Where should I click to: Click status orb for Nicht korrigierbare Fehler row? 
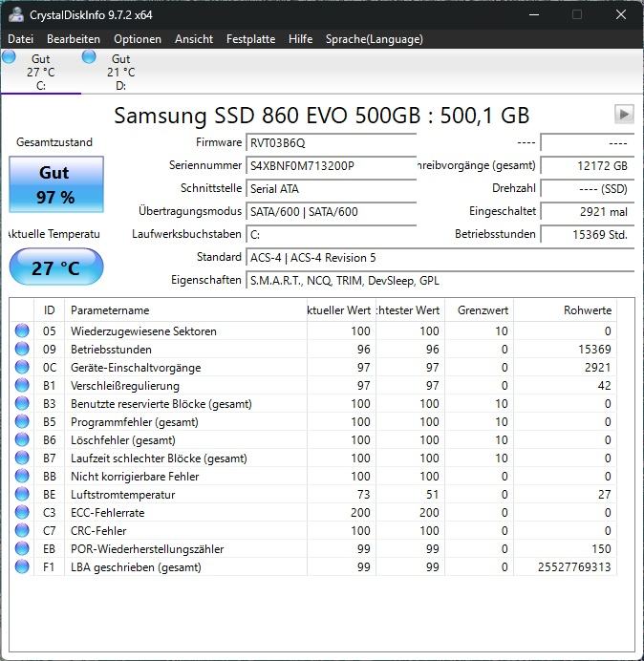coord(22,476)
